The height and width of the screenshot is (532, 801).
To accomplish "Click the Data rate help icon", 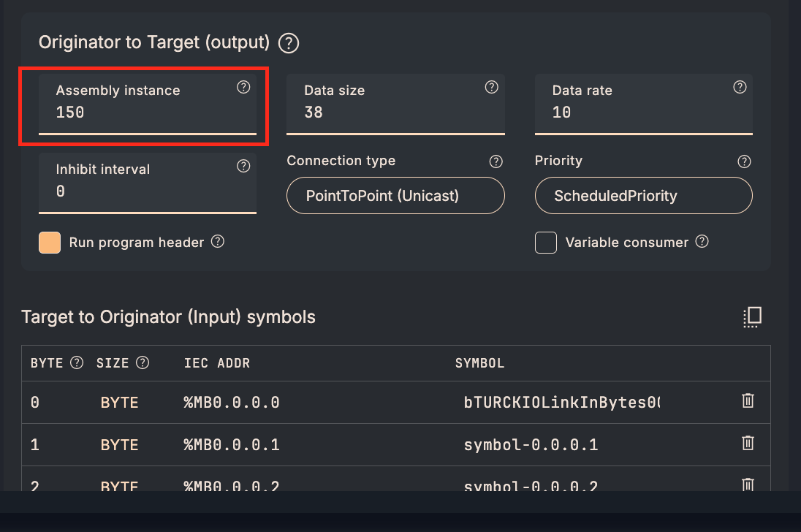I will 740,87.
